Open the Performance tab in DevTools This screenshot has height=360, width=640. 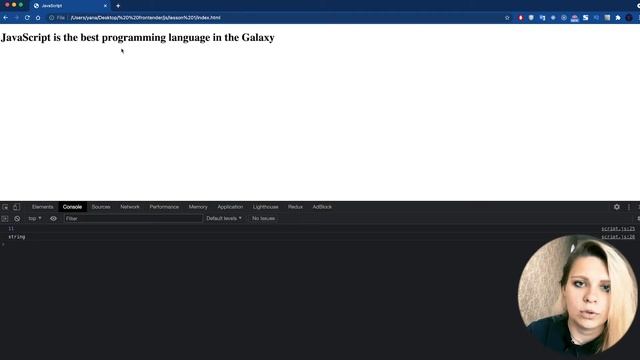(164, 207)
